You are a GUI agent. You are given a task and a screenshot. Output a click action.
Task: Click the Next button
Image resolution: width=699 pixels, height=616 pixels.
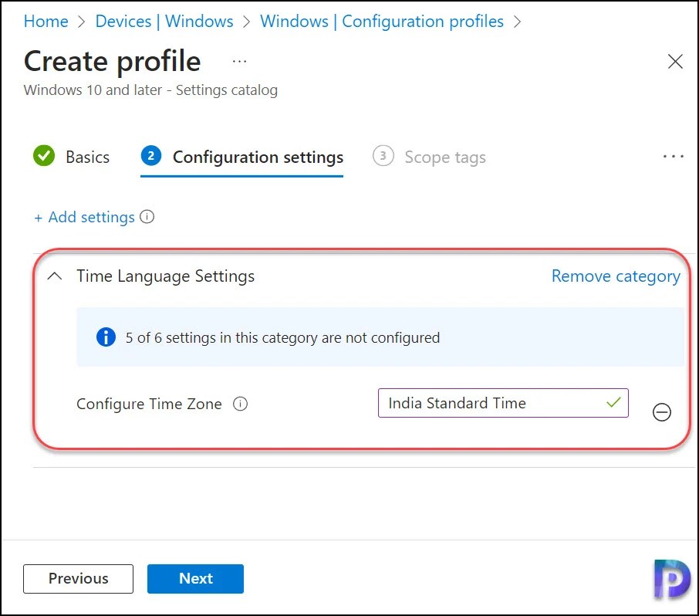195,578
